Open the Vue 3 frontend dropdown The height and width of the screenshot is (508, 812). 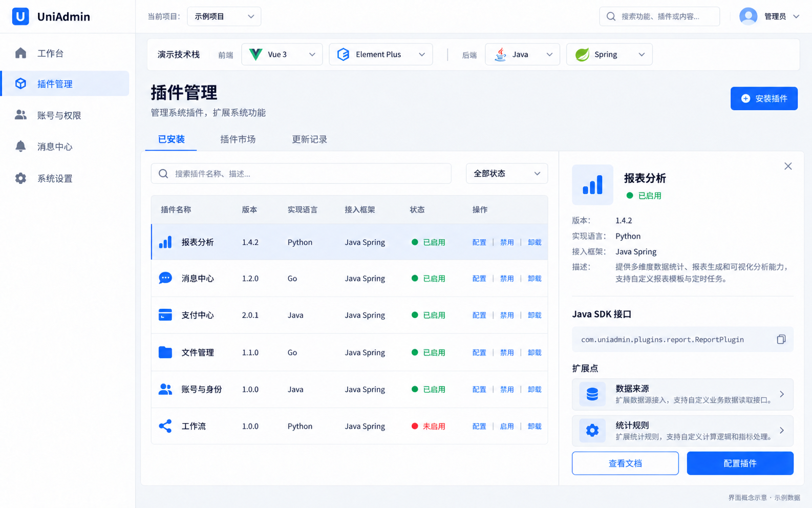pyautogui.click(x=282, y=54)
